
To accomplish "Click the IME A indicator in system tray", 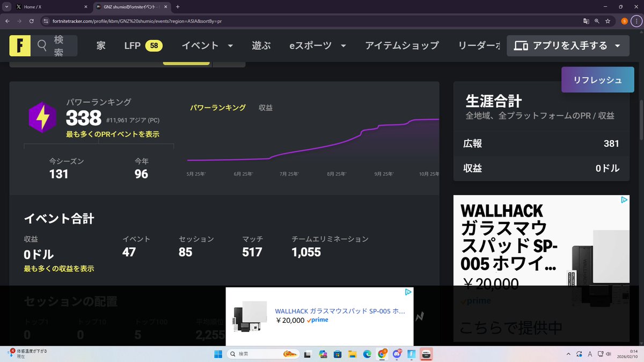I will pos(590,354).
